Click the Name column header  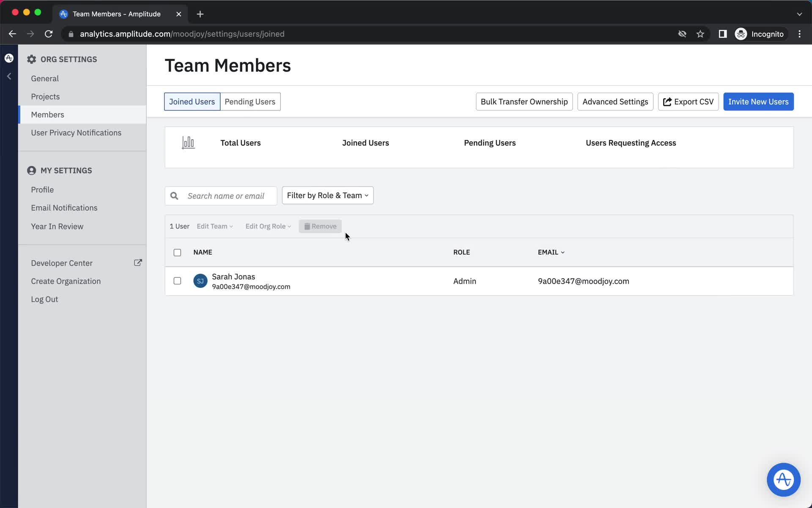coord(203,252)
